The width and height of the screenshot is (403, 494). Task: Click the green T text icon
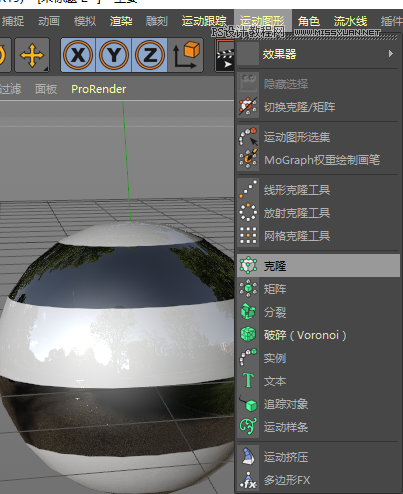[x=248, y=380]
